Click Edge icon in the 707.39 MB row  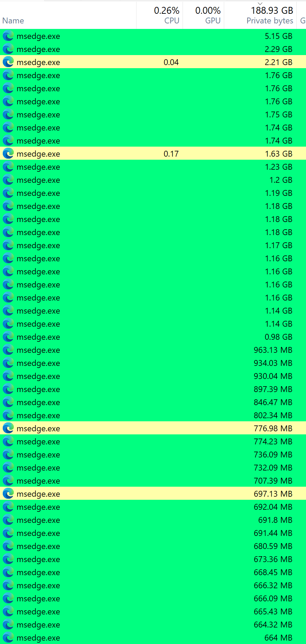tap(8, 481)
